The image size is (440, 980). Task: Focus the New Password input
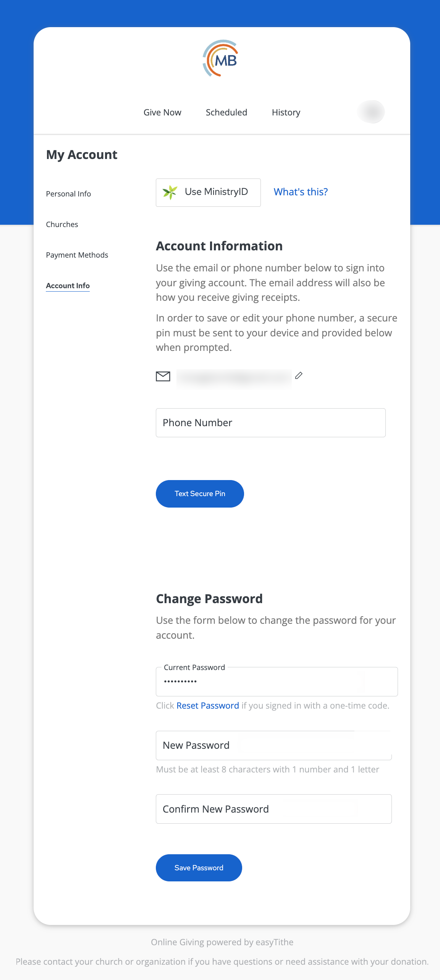coord(273,745)
